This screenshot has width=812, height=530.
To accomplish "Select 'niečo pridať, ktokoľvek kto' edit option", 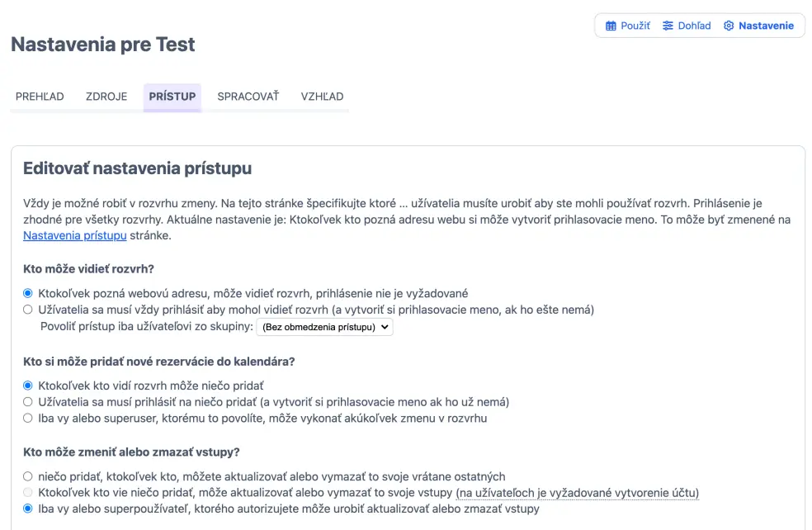I will point(28,476).
